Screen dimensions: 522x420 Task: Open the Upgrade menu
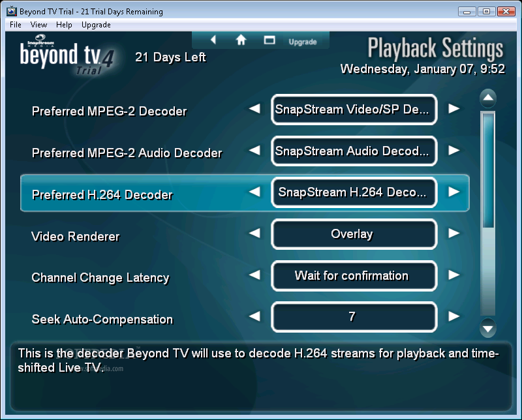[96, 25]
